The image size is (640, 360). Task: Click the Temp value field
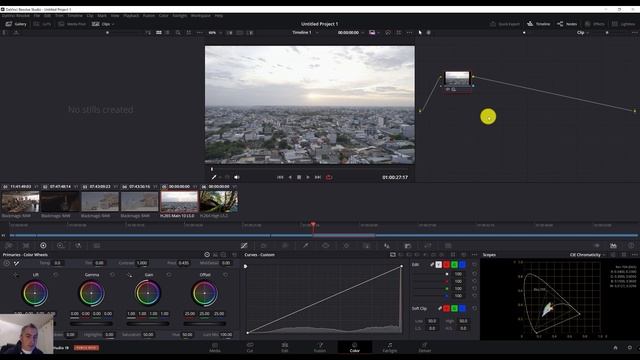(x=58, y=263)
